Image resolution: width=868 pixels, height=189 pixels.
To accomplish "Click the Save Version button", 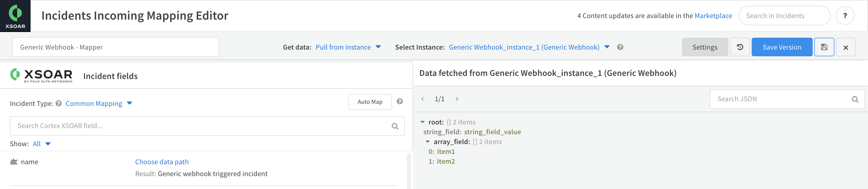I will [x=782, y=47].
